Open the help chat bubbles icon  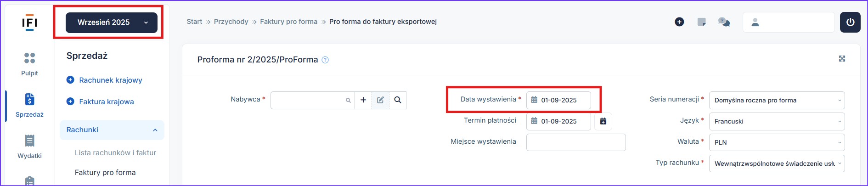724,22
